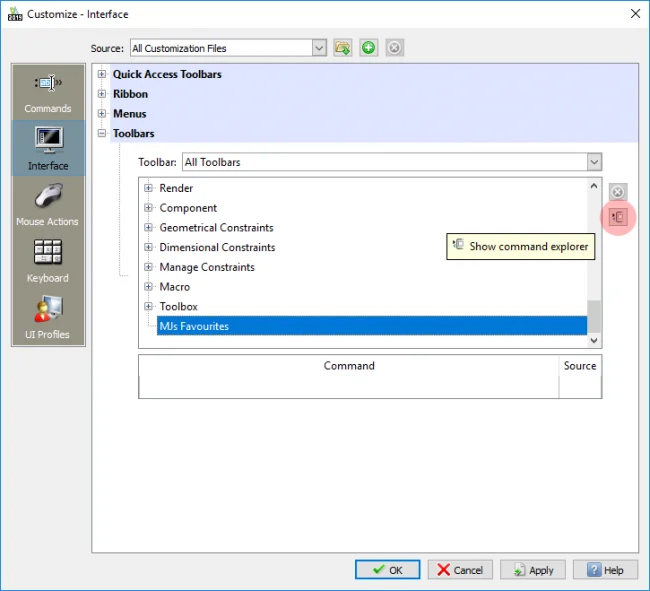Switch to the Keyboard section
The width and height of the screenshot is (650, 591).
48,262
